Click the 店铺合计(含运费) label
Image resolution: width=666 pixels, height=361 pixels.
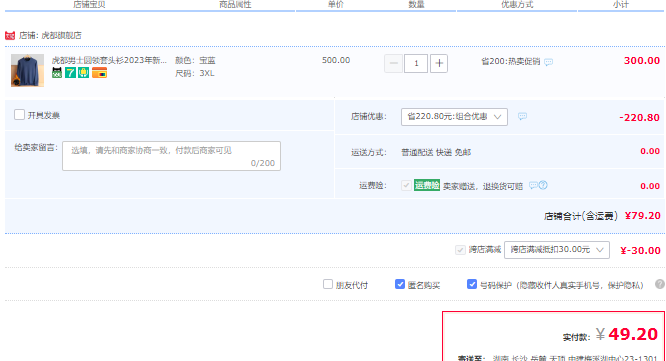coord(581,216)
